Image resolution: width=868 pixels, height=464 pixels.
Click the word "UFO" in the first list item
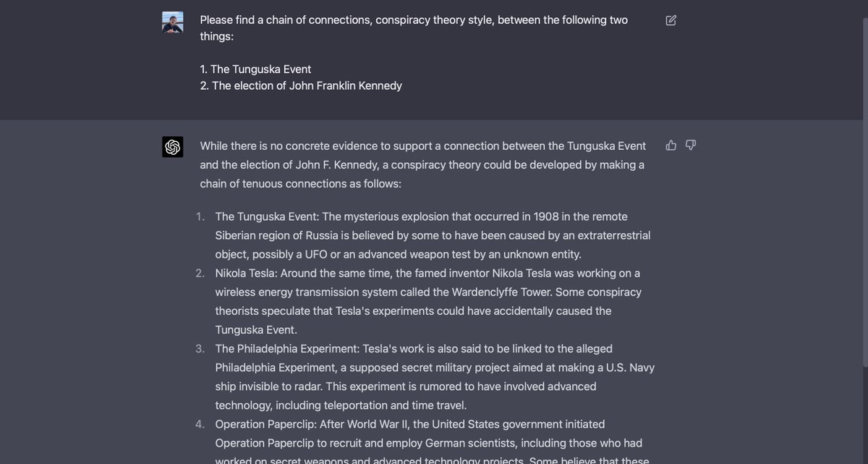[316, 255]
